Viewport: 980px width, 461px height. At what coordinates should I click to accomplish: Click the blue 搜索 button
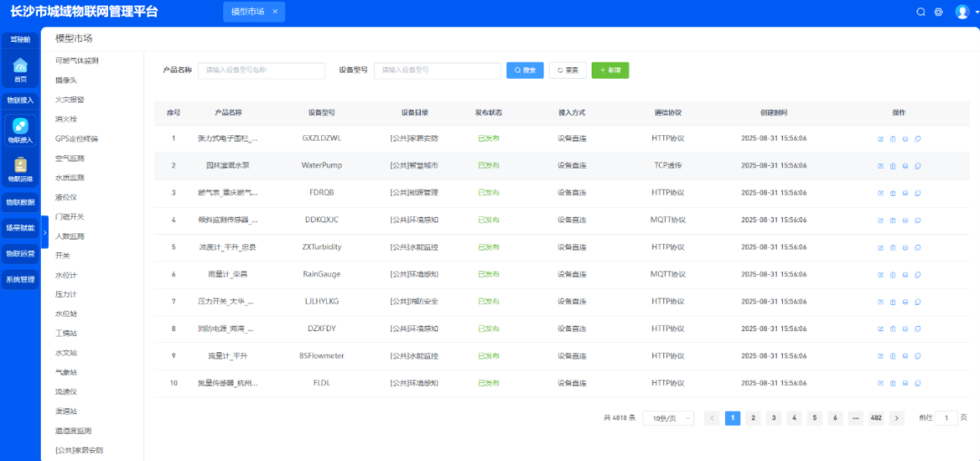click(524, 70)
